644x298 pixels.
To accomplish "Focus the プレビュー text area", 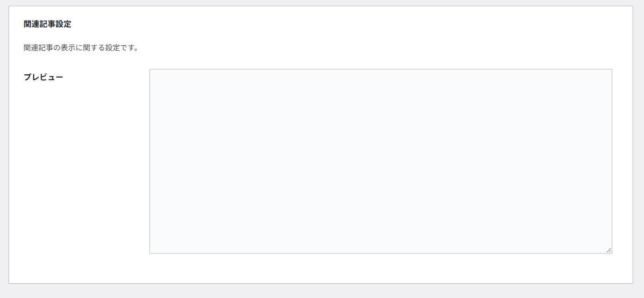I will 381,161.
